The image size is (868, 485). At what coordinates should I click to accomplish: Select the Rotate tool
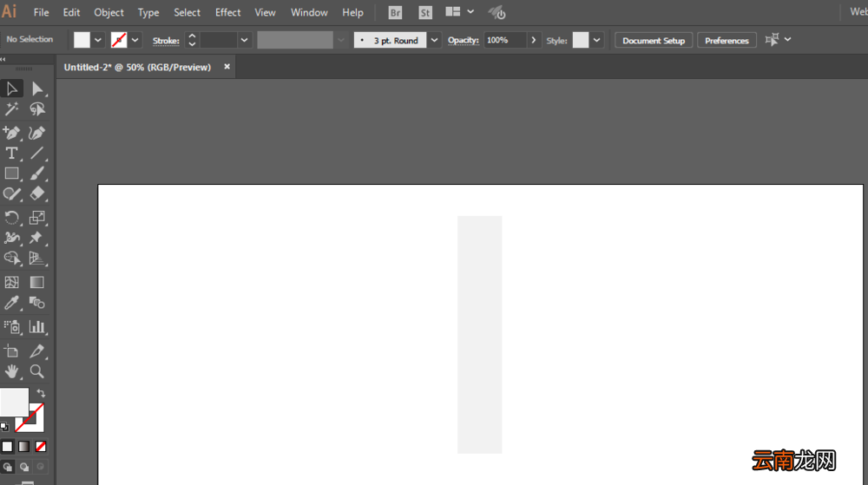coord(11,217)
